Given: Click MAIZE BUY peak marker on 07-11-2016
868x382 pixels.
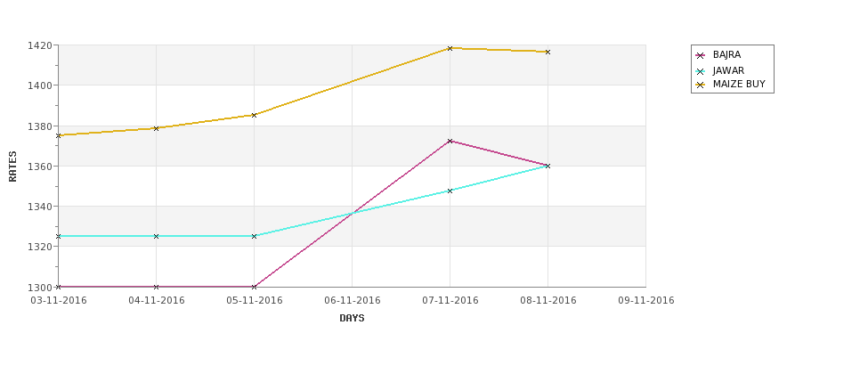Looking at the screenshot, I should (450, 49).
